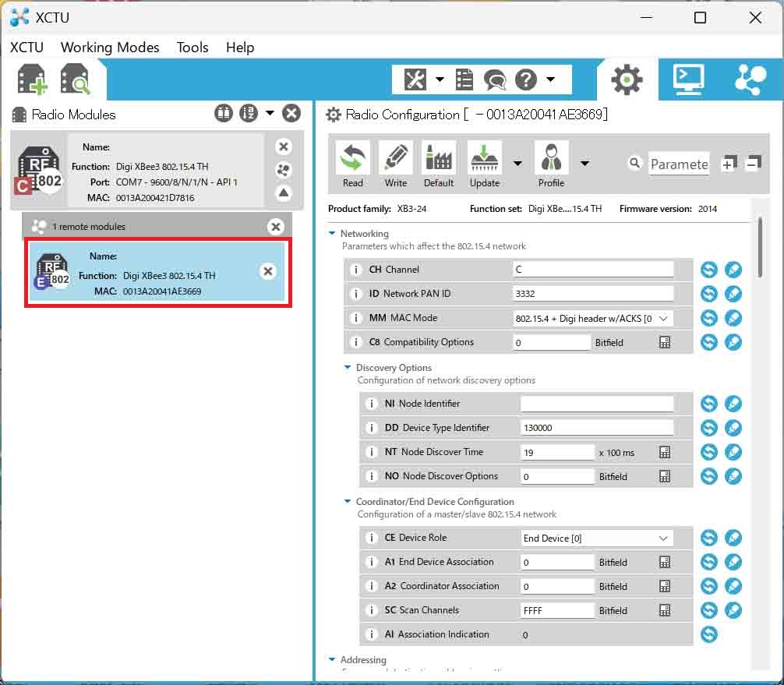This screenshot has height=685, width=784.
Task: Open the Tools wrench icon in toolbar
Action: tap(415, 79)
